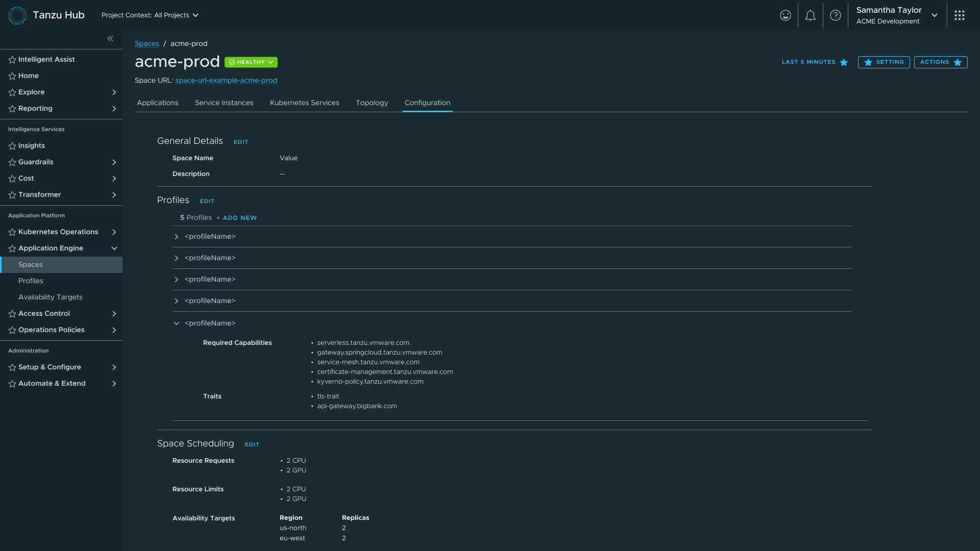Screen dimensions: 980x551
Task: Click the us-north region value
Action: (x=293, y=528)
